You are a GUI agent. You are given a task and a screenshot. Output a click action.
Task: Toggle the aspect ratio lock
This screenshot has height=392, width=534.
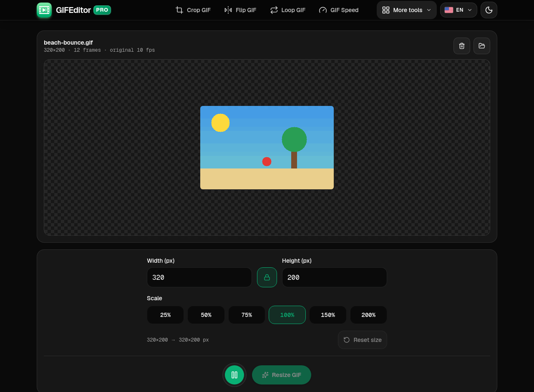pos(267,277)
